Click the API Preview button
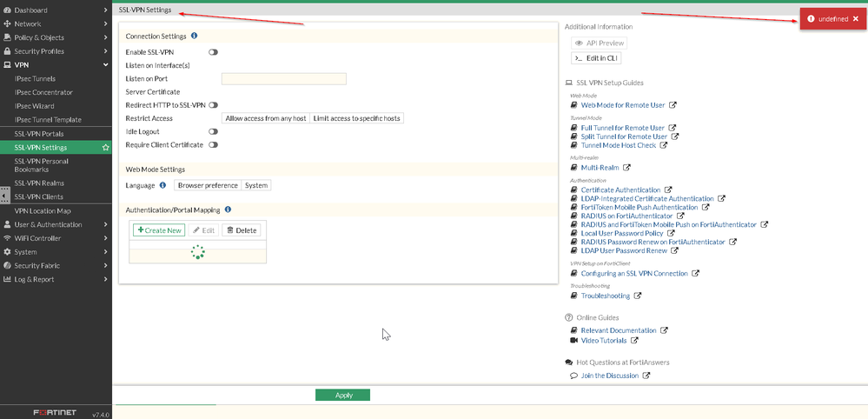868x419 pixels. coord(599,43)
